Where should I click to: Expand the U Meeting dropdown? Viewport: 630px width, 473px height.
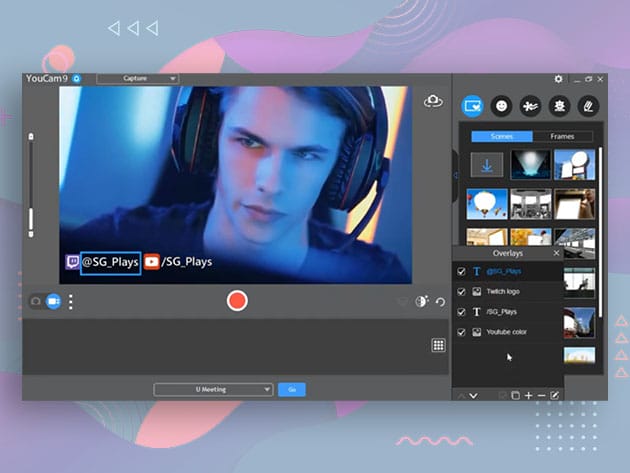click(213, 389)
